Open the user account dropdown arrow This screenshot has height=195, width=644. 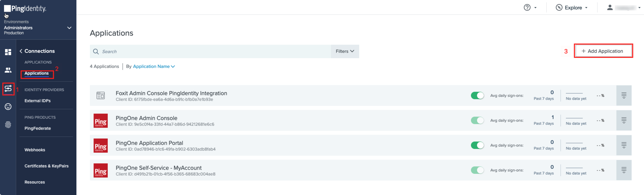(x=639, y=8)
